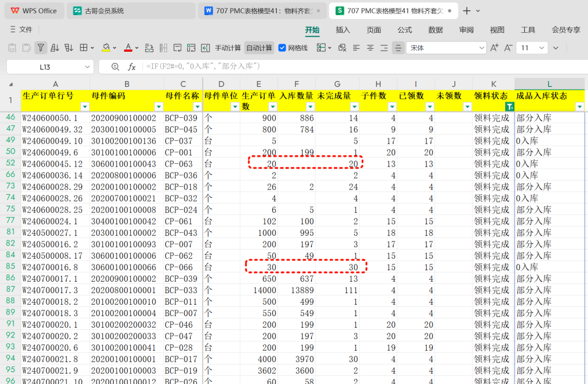This screenshot has width=588, height=384.
Task: Open the tab list dropdown chevron
Action: [x=478, y=11]
